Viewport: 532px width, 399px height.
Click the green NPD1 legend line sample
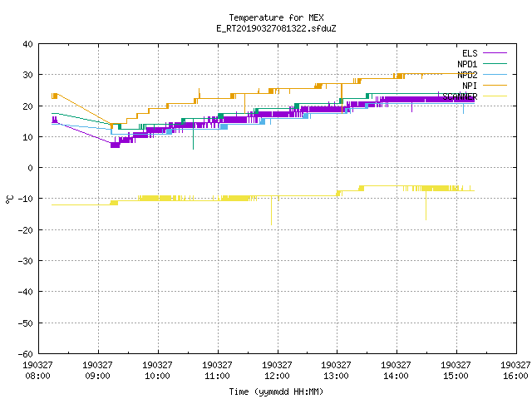[x=495, y=64]
